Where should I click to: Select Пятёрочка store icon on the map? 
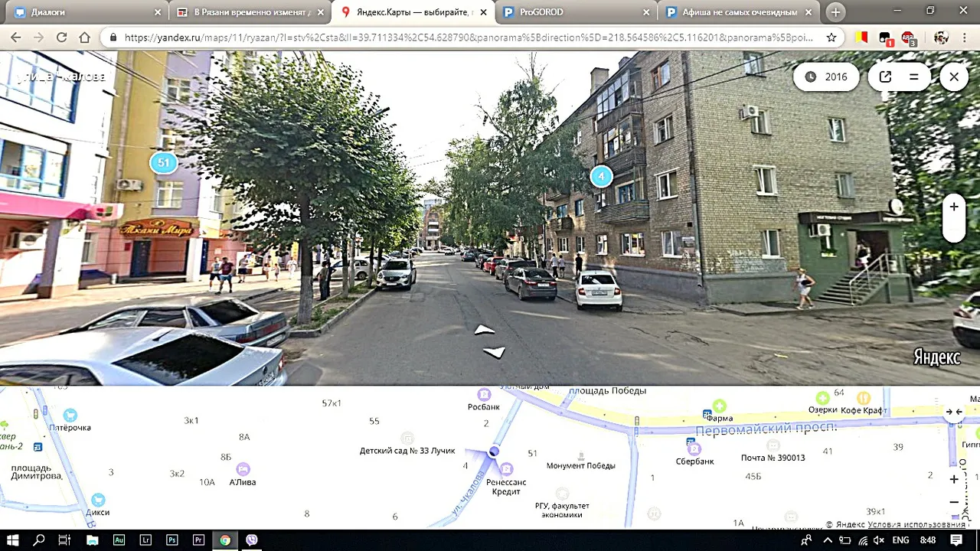click(x=70, y=415)
